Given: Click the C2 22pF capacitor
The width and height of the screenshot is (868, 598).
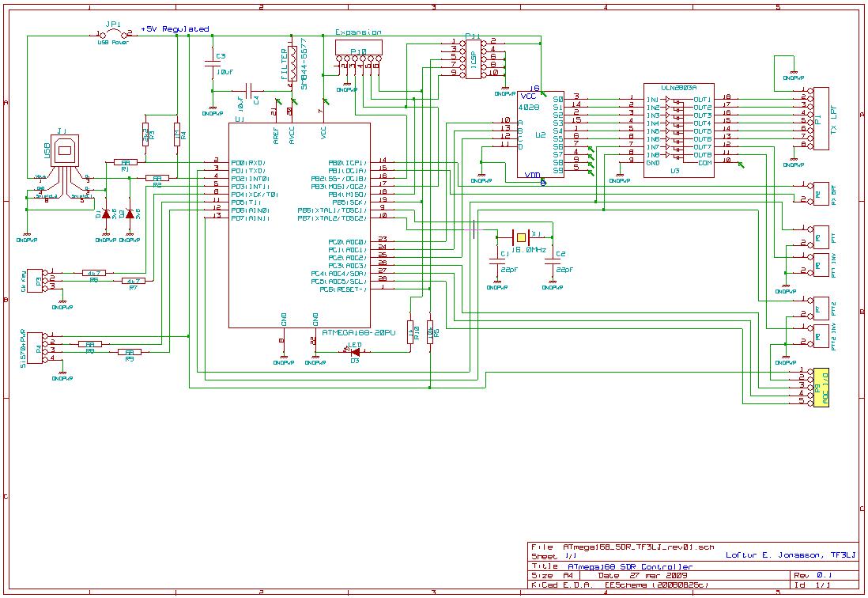Looking at the screenshot, I should pos(553,262).
